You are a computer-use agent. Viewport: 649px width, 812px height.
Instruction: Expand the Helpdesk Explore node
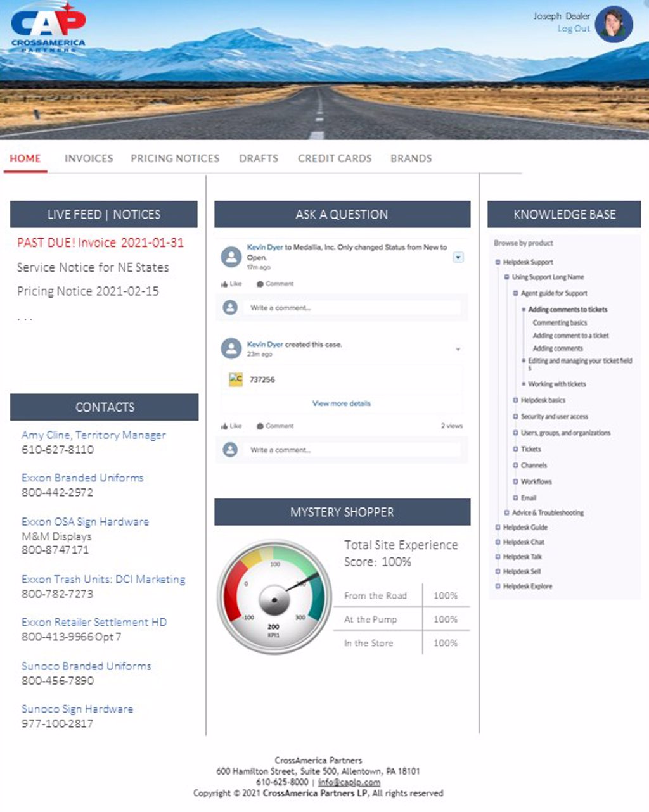point(498,587)
